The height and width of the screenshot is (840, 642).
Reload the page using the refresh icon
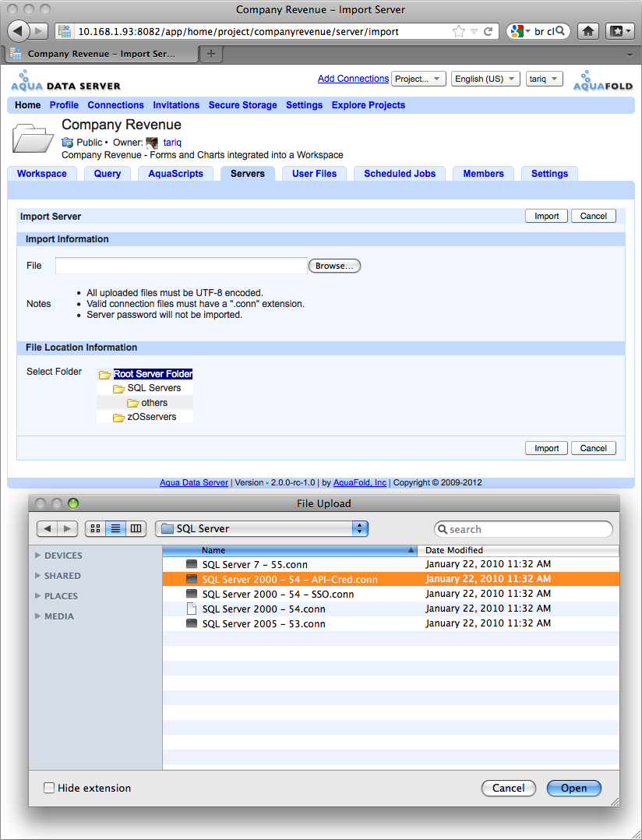488,32
